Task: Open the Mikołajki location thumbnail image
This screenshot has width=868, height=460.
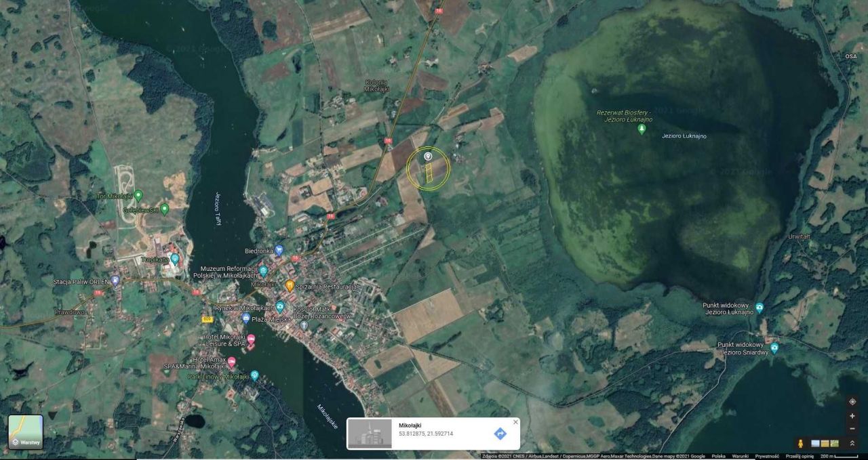Action: click(370, 434)
